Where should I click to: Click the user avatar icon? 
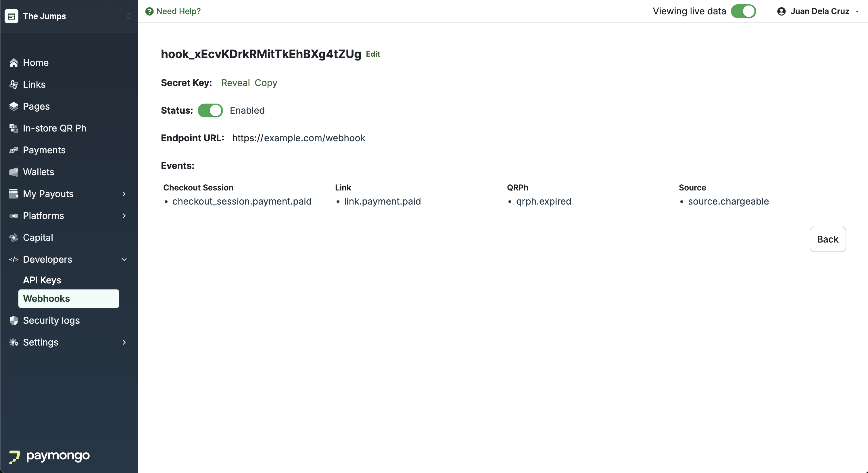coord(781,12)
